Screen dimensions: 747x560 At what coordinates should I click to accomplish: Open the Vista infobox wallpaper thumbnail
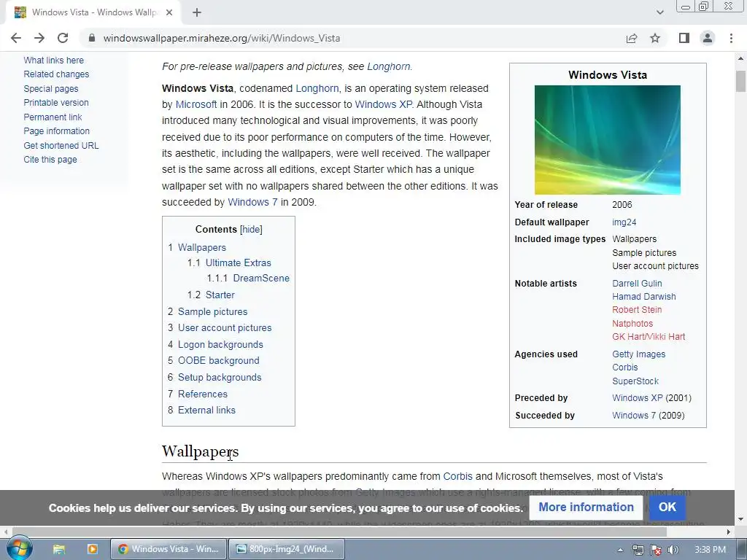[608, 140]
